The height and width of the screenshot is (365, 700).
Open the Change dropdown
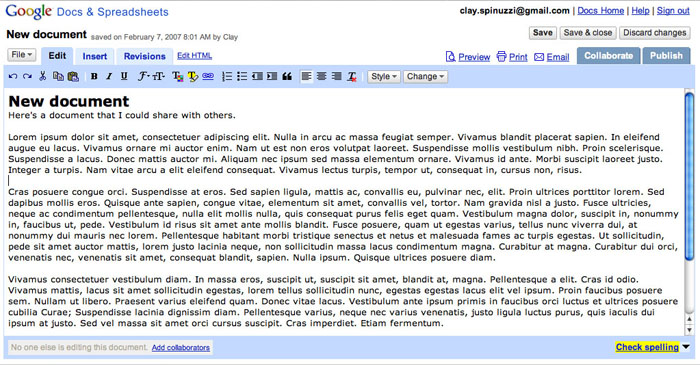click(x=425, y=76)
